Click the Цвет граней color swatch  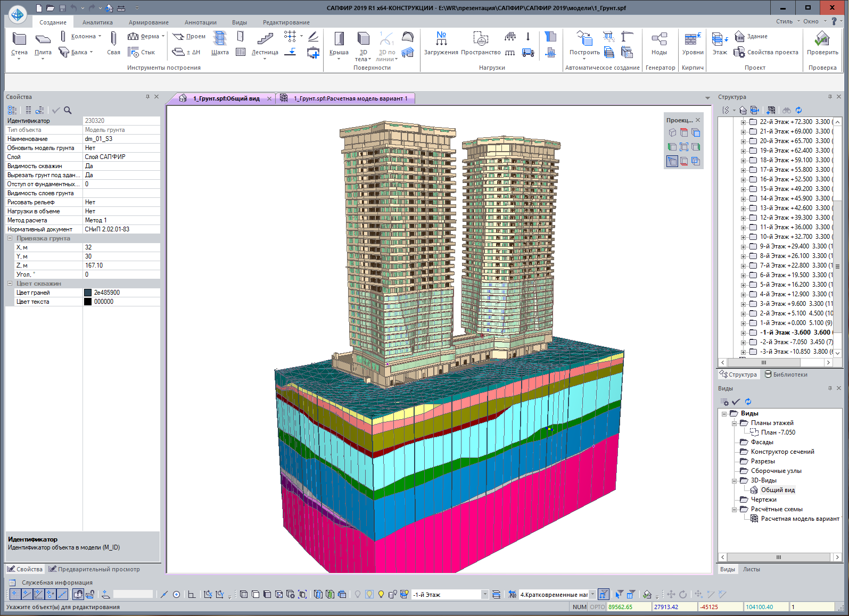tap(88, 293)
